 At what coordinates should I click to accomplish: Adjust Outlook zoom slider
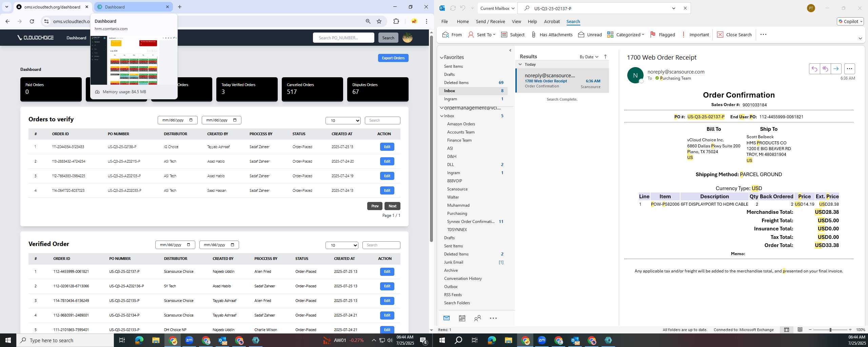pos(830,330)
